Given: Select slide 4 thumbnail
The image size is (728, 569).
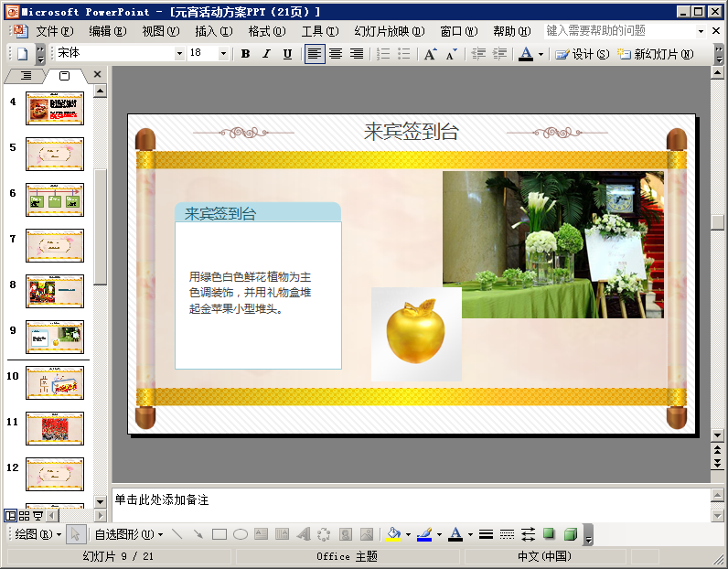Looking at the screenshot, I should (x=55, y=109).
